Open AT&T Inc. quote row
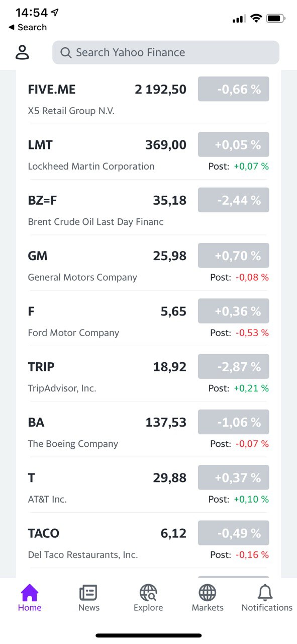The height and width of the screenshot is (644, 297). coord(148,488)
